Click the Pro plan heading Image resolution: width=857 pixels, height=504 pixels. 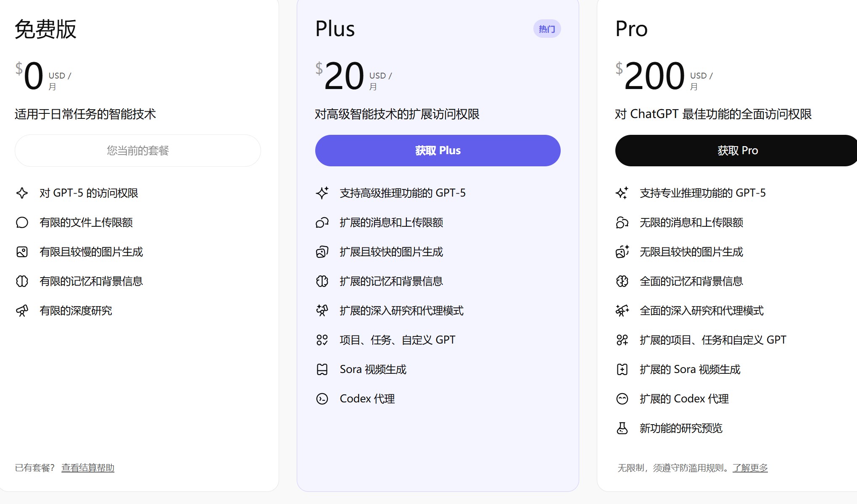[631, 29]
